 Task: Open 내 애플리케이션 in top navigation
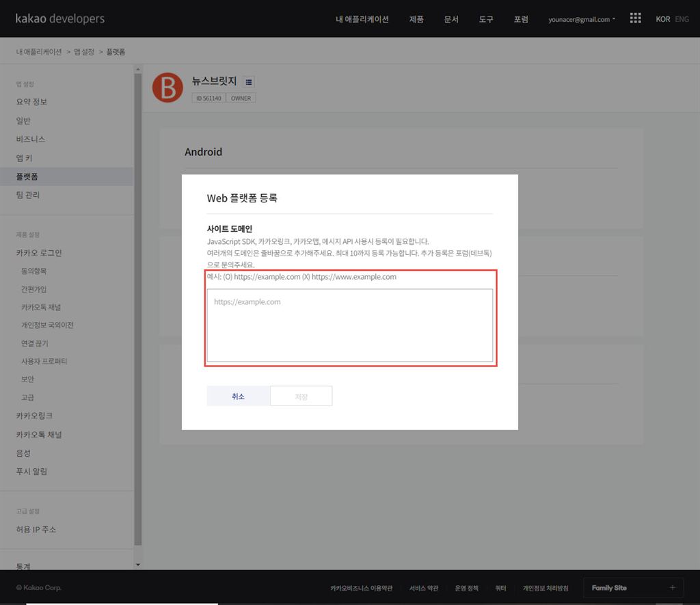click(362, 19)
